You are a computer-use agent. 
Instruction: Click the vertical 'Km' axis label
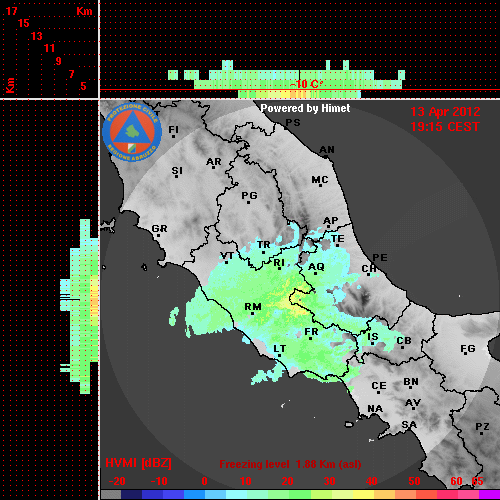[x=10, y=86]
